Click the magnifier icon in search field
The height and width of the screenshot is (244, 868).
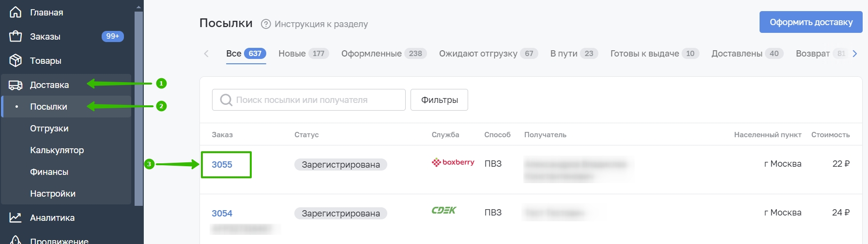click(x=226, y=100)
